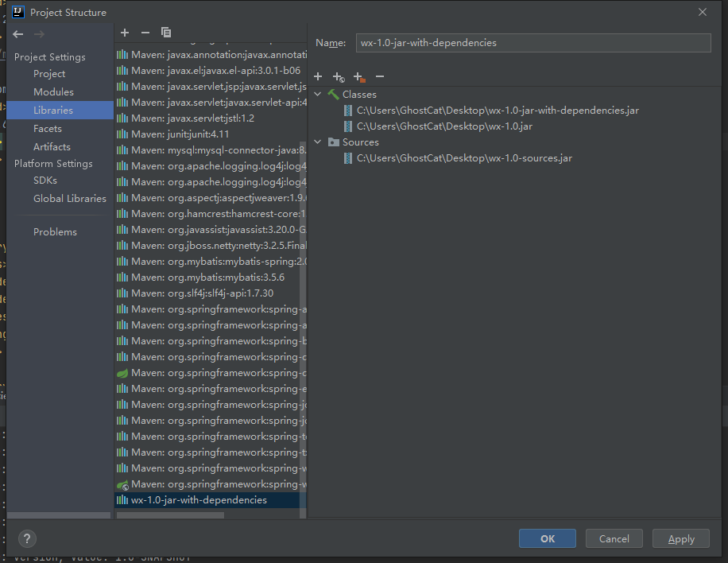This screenshot has width=728, height=563.
Task: Copy the selected library using copy icon
Action: coord(166,33)
